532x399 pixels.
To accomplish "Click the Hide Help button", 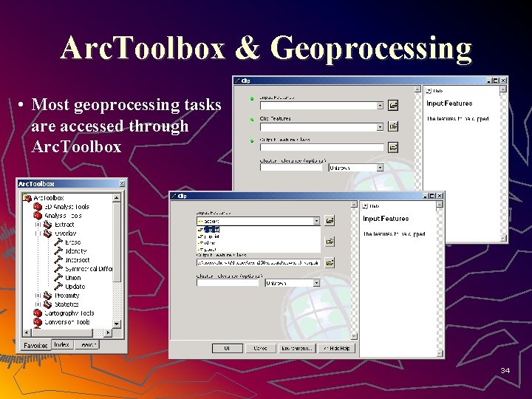I will tap(337, 348).
